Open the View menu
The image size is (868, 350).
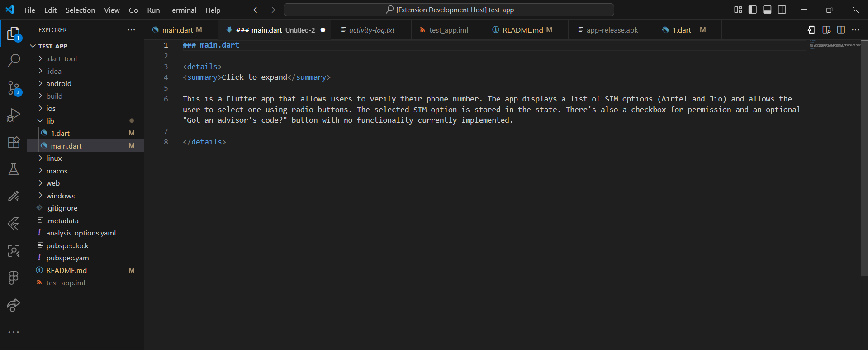click(112, 10)
